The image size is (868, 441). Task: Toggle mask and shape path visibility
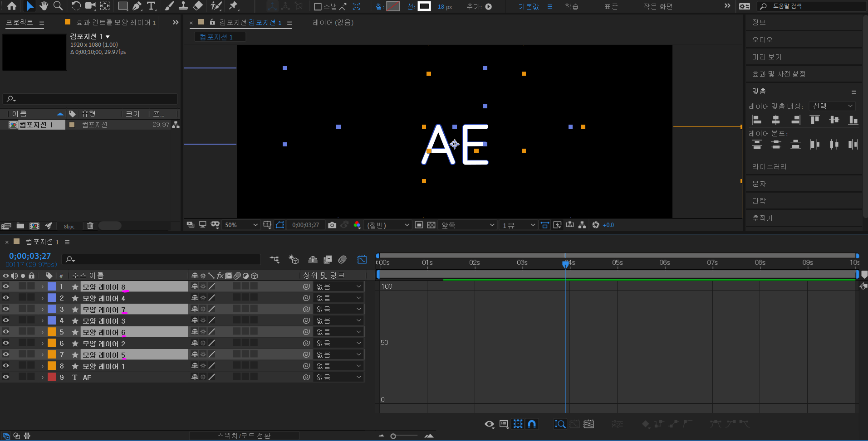click(280, 225)
